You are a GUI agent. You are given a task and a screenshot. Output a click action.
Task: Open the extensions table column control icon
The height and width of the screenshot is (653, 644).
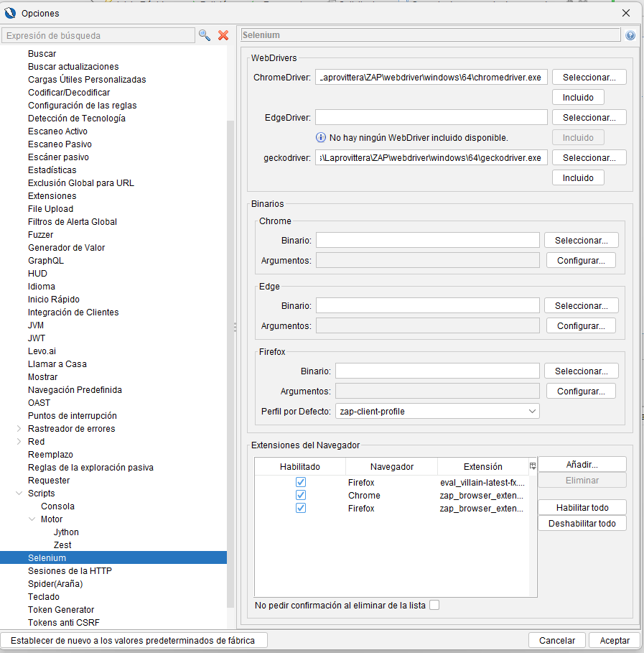(x=533, y=466)
